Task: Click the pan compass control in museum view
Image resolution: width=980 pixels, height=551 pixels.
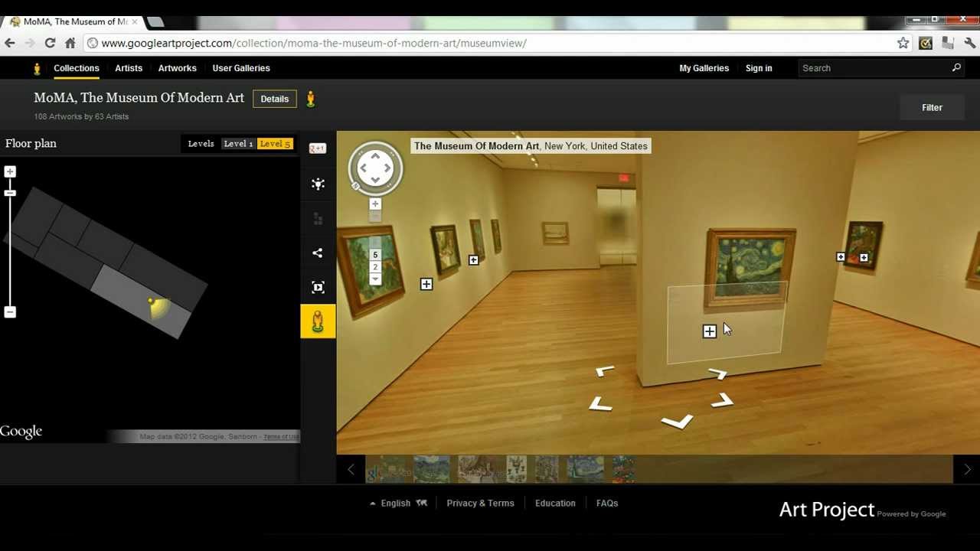Action: (x=375, y=168)
